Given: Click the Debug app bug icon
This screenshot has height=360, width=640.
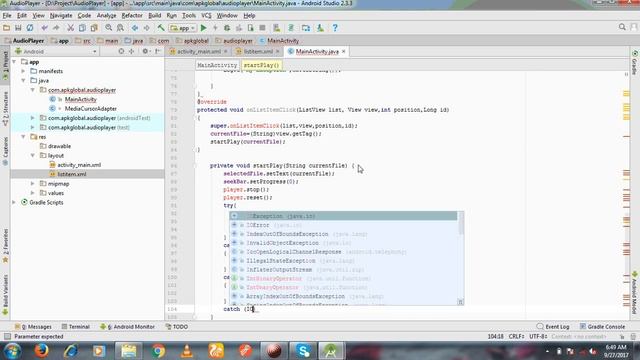Looking at the screenshot, I should click(x=227, y=28).
